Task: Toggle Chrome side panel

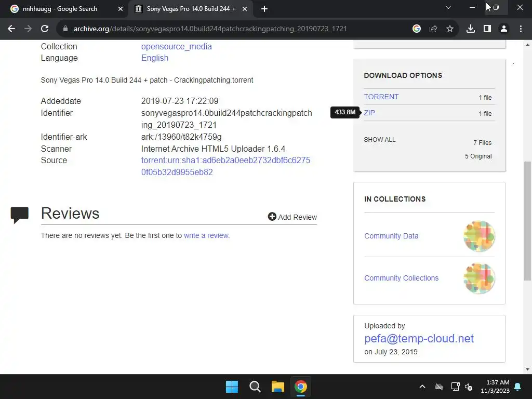Action: [x=487, y=29]
